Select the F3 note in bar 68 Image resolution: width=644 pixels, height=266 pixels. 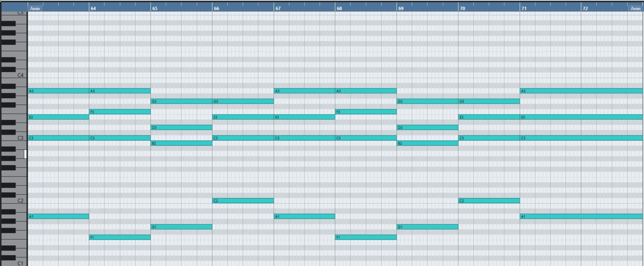click(366, 112)
